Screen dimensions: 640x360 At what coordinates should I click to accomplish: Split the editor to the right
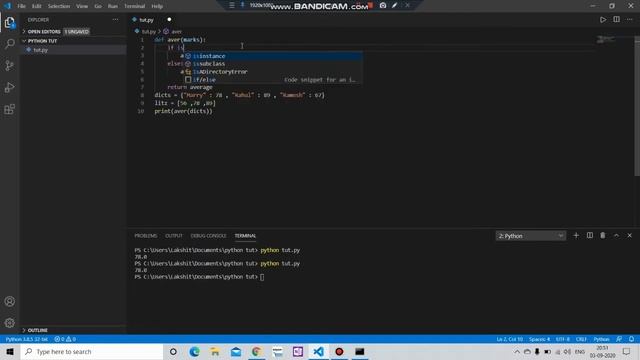click(x=616, y=20)
